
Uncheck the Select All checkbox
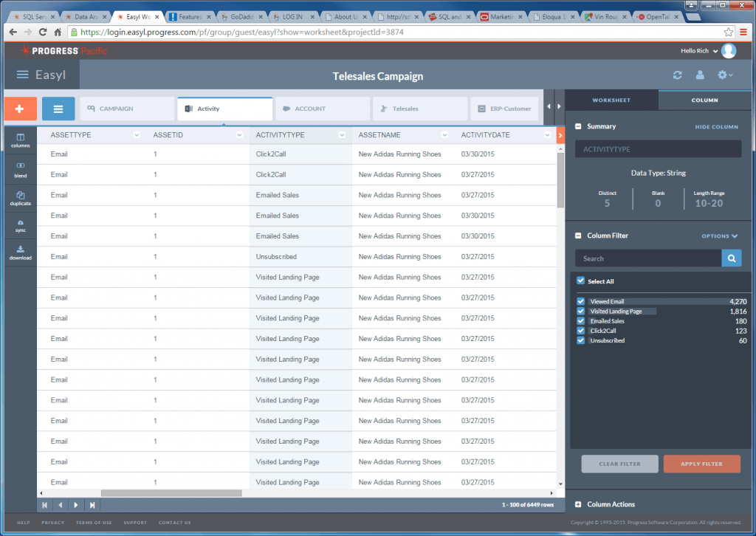coord(581,281)
